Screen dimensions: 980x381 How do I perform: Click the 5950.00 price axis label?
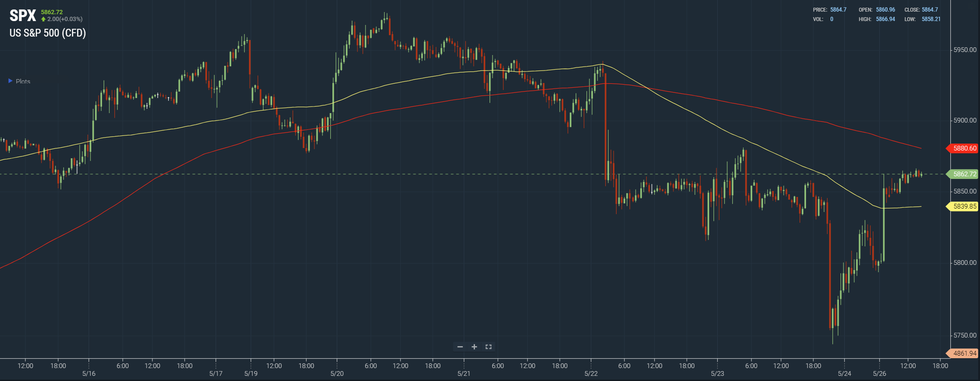click(965, 50)
